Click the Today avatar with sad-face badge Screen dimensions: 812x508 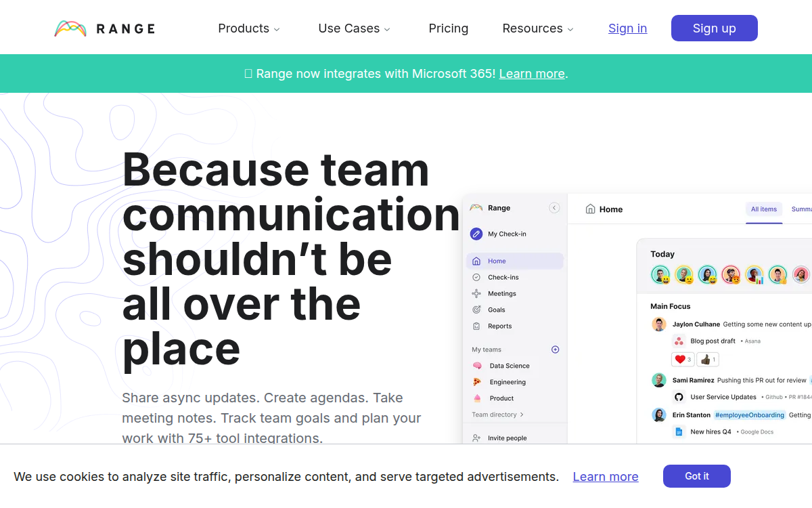pos(685,274)
